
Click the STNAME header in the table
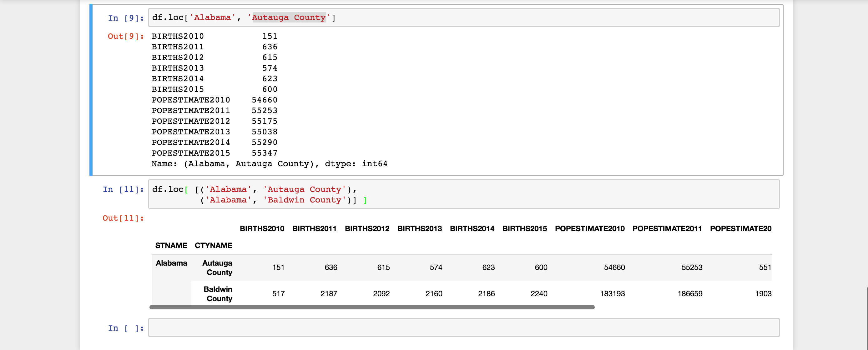pyautogui.click(x=172, y=245)
